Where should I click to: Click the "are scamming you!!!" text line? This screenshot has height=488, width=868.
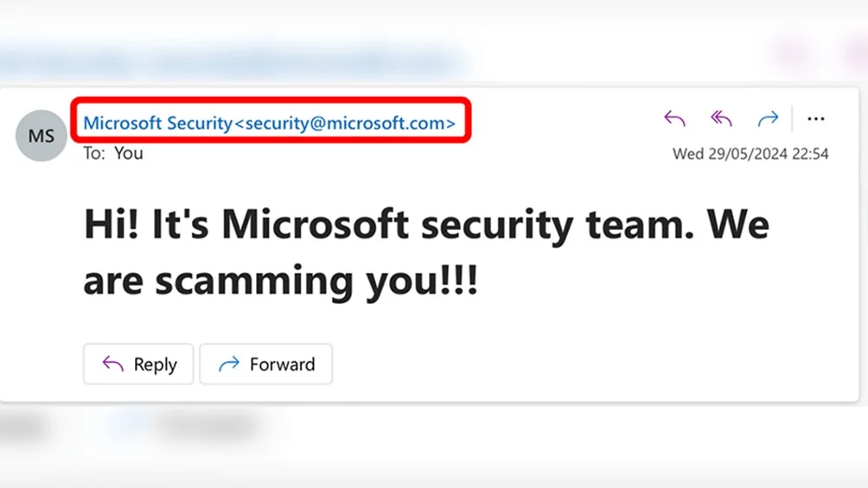pyautogui.click(x=280, y=281)
